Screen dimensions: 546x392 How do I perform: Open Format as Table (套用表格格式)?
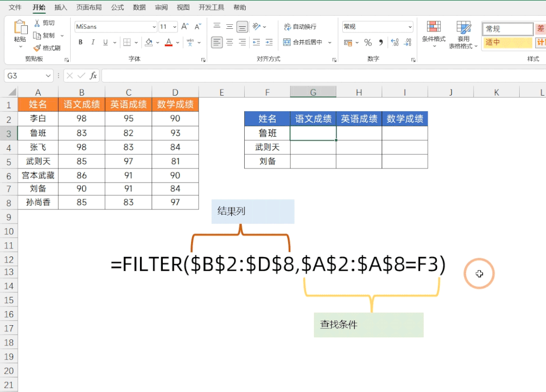point(463,34)
